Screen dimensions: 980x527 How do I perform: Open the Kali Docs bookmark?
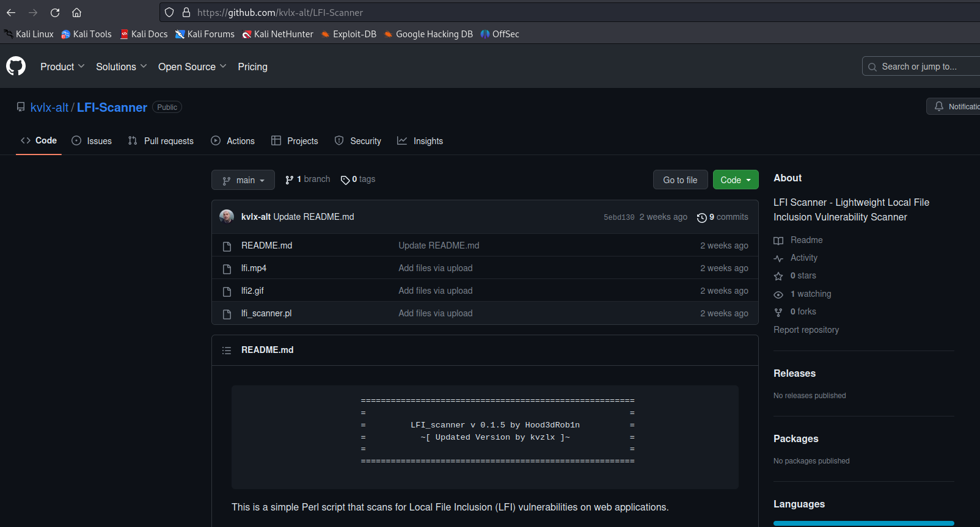144,34
